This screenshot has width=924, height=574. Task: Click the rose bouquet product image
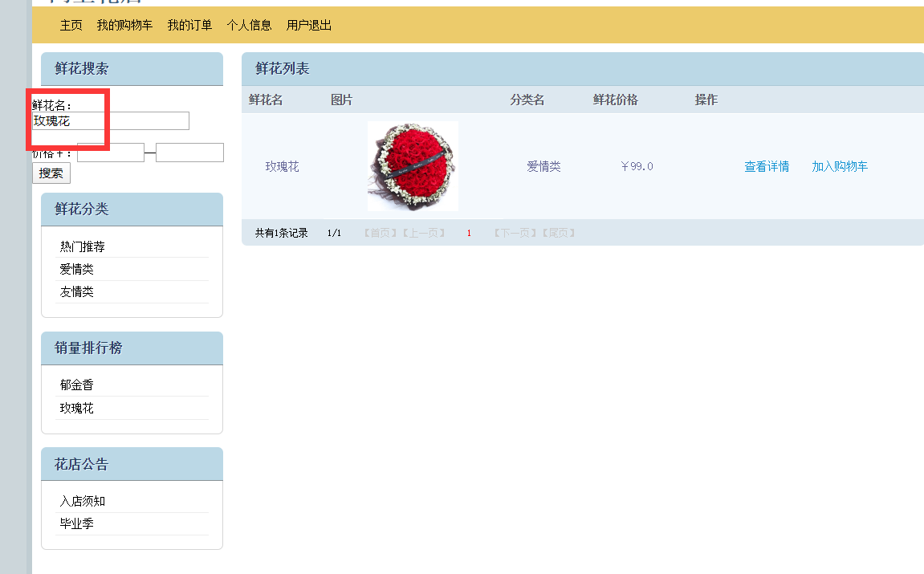pyautogui.click(x=412, y=166)
